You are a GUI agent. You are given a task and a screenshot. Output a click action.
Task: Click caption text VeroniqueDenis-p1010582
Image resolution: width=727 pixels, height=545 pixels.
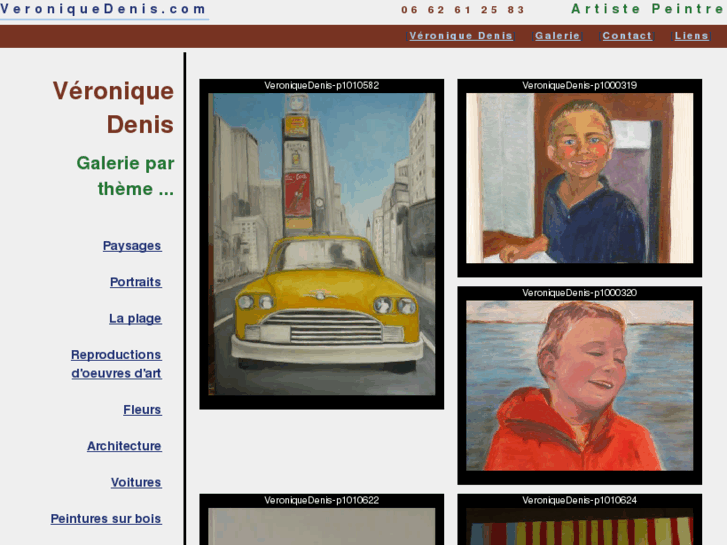322,85
